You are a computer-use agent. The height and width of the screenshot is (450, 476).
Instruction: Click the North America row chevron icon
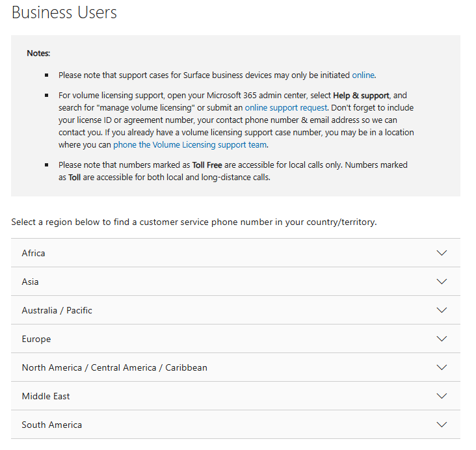[x=442, y=367]
